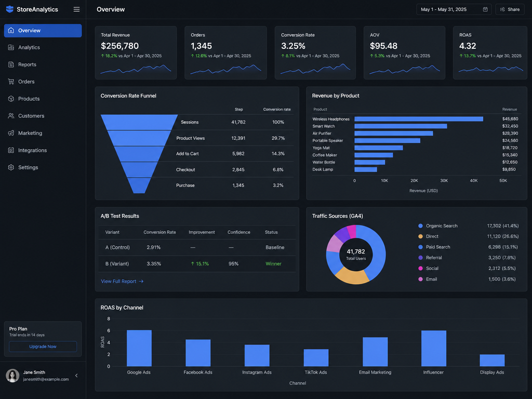The image size is (532, 399).
Task: Click the Upgrade Now button
Action: (43, 347)
